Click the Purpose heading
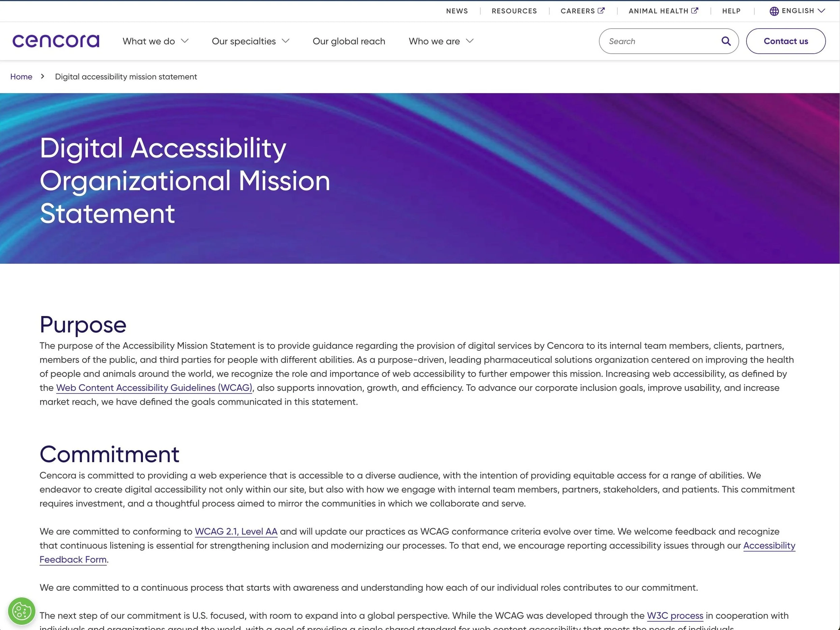Image resolution: width=840 pixels, height=630 pixels. tap(83, 324)
